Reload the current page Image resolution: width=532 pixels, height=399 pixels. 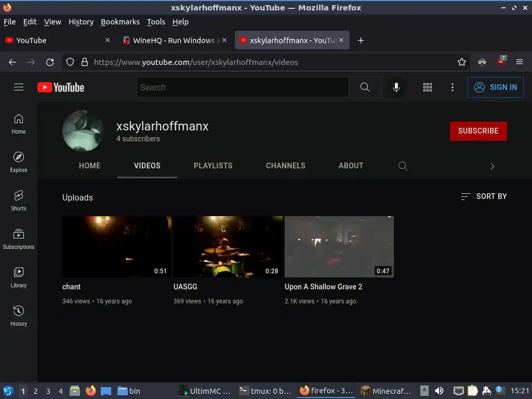point(50,62)
